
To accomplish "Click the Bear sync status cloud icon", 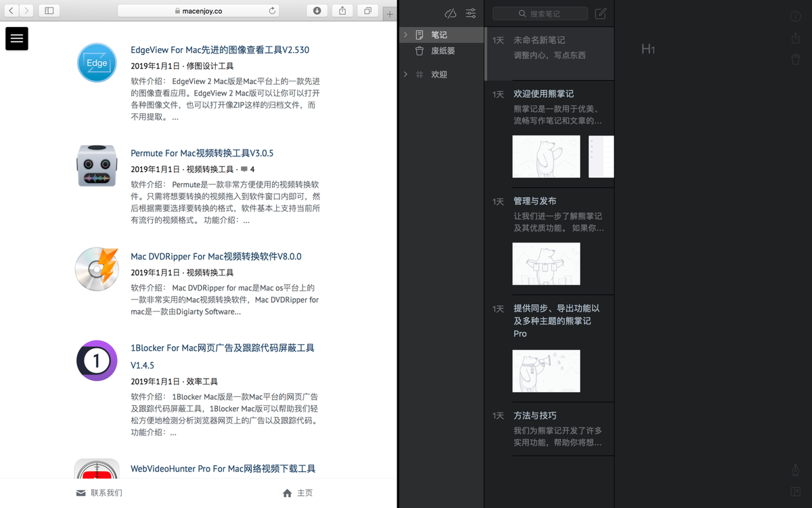I will [x=451, y=14].
